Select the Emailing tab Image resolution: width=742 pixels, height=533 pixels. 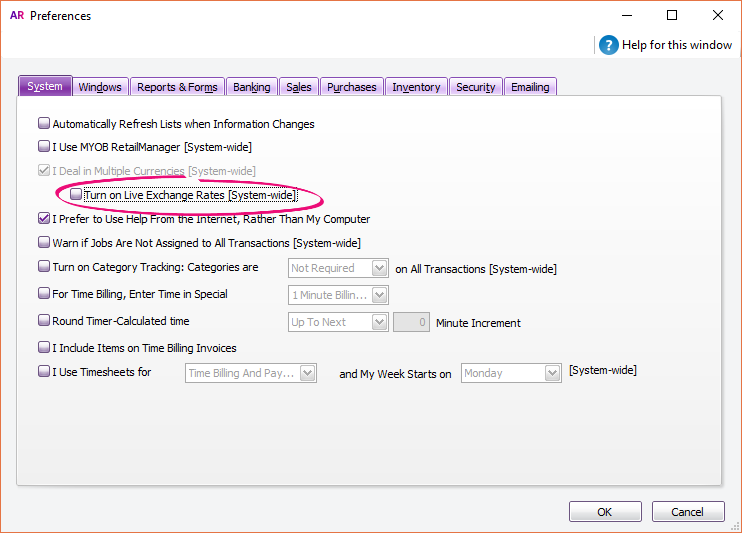point(530,87)
